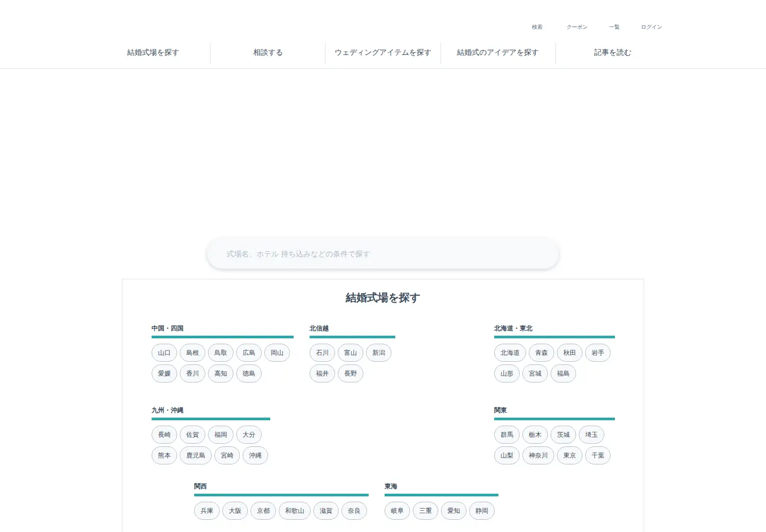Click 大分 in 九州・沖縄
Image resolution: width=766 pixels, height=532 pixels.
pyautogui.click(x=249, y=435)
